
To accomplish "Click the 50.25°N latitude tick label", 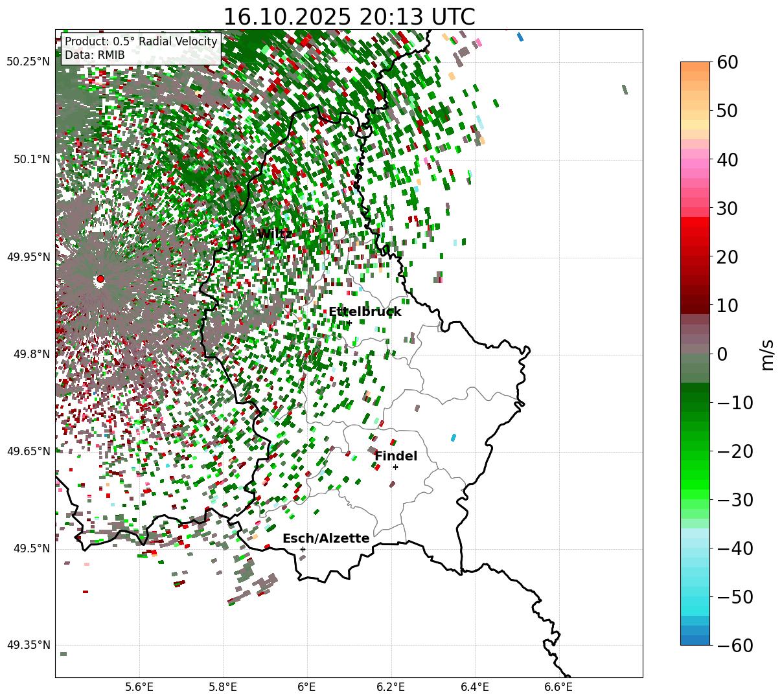I will (28, 62).
